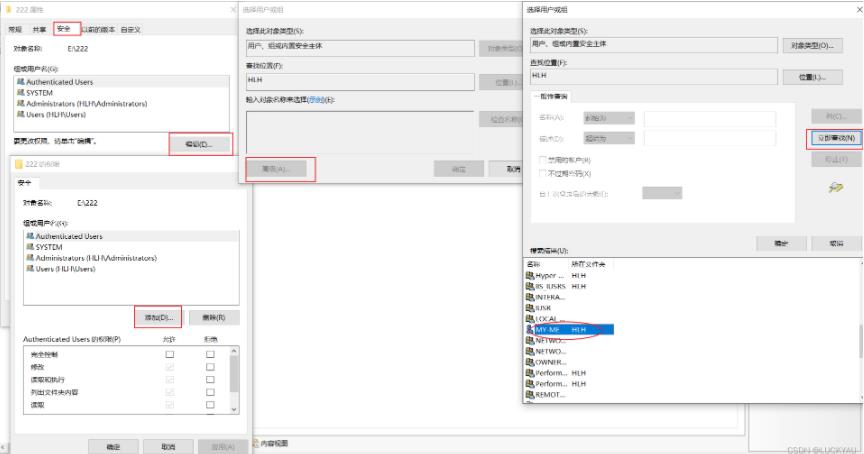864x454 pixels.
Task: Select Authenticated Users in 222 属性 list
Action: coord(121,82)
